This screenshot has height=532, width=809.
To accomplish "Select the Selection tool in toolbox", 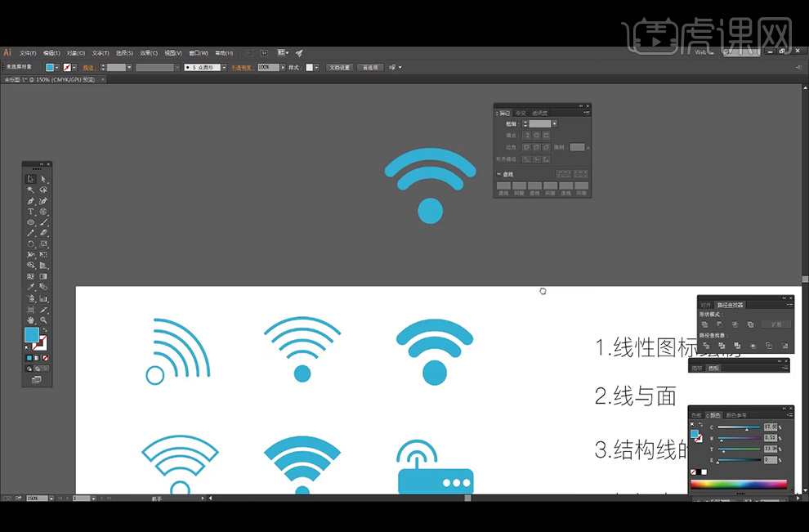I will (x=31, y=179).
